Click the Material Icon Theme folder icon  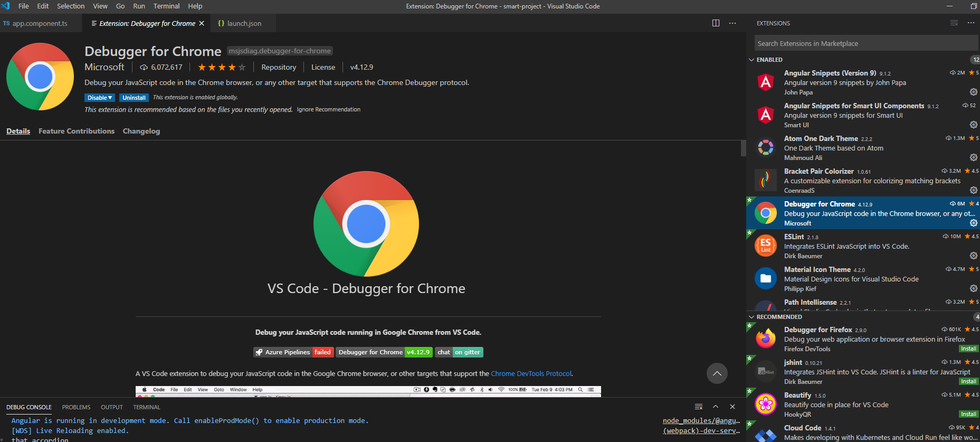[766, 278]
